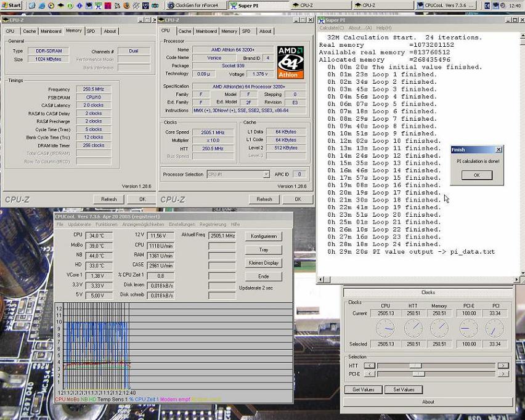The height and width of the screenshot is (420, 525).
Task: Click Super PI horizontal scrollbar right arrow
Action: coord(516,279)
